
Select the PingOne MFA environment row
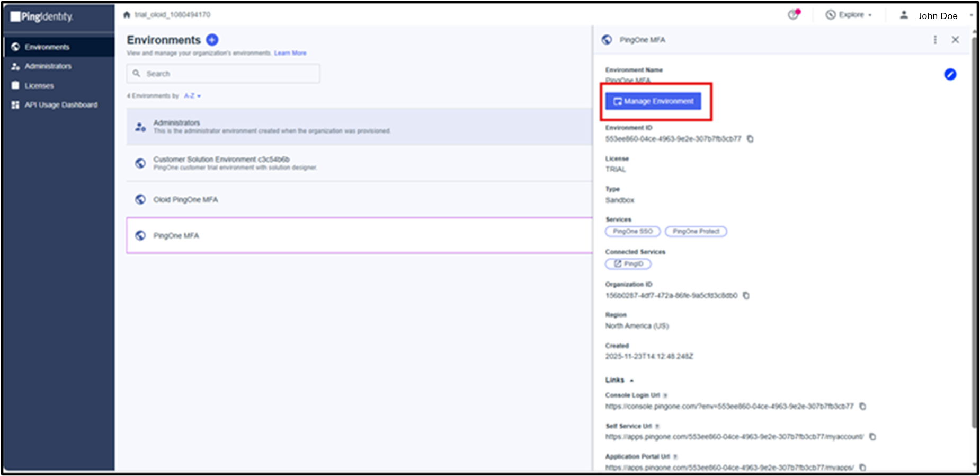pos(359,235)
